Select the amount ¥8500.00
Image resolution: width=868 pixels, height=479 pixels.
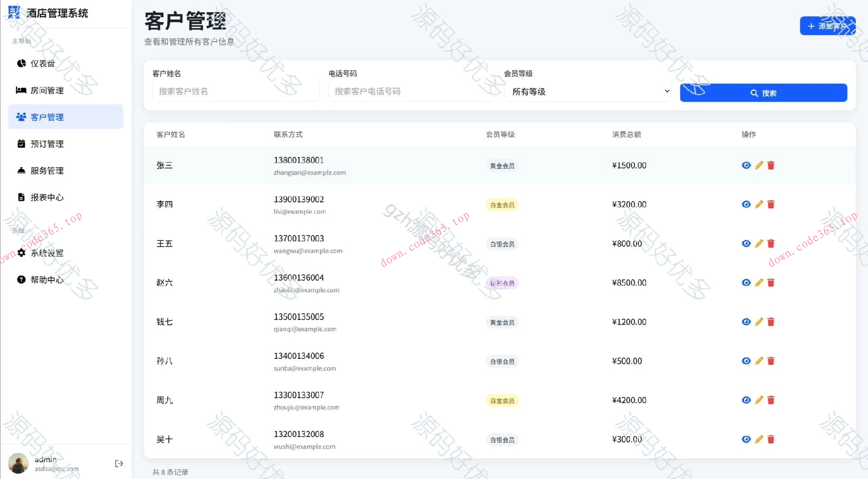[629, 282]
